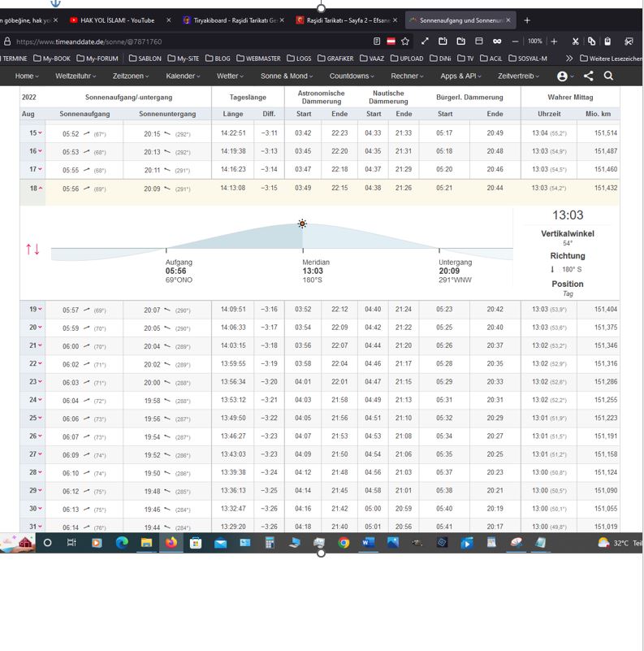Click the site search magnifier icon
644x651 pixels.
608,76
